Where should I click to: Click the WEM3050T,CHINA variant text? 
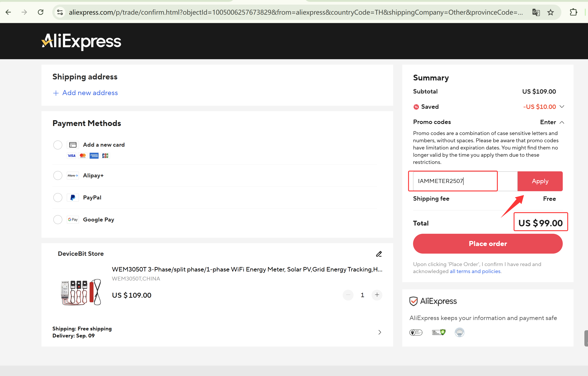coord(136,279)
